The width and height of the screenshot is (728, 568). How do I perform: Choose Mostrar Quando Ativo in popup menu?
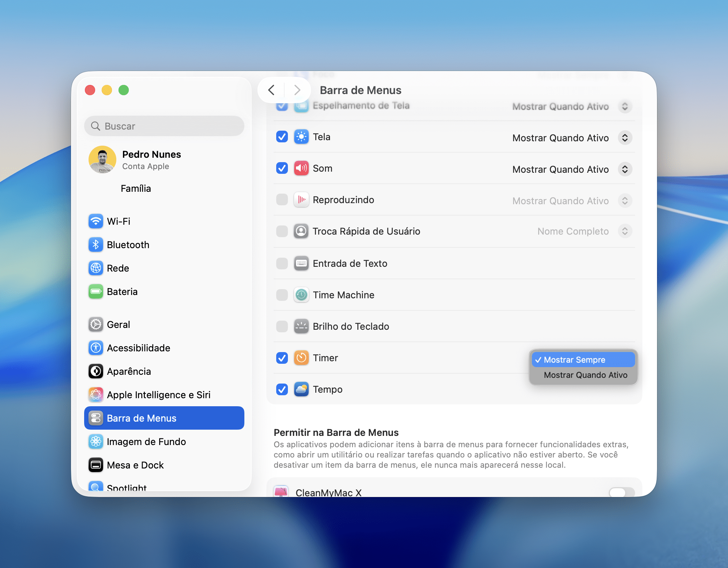pos(585,375)
